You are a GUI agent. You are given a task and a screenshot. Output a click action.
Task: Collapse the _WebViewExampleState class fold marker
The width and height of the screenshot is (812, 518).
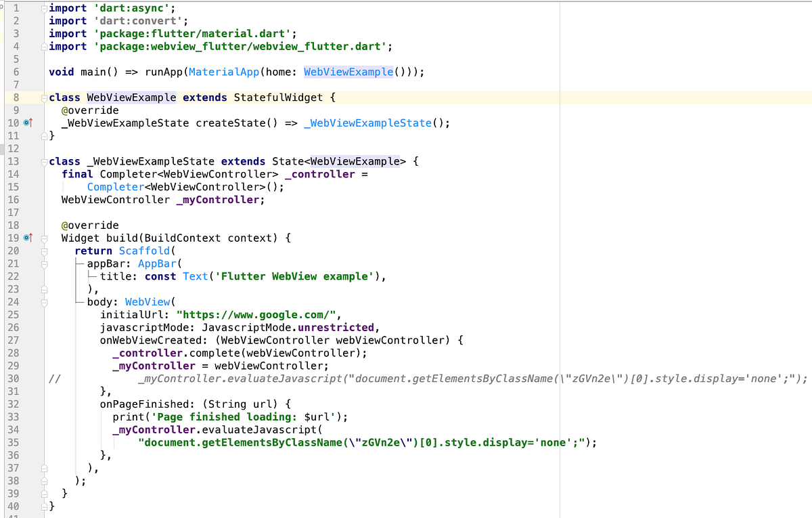coord(43,161)
